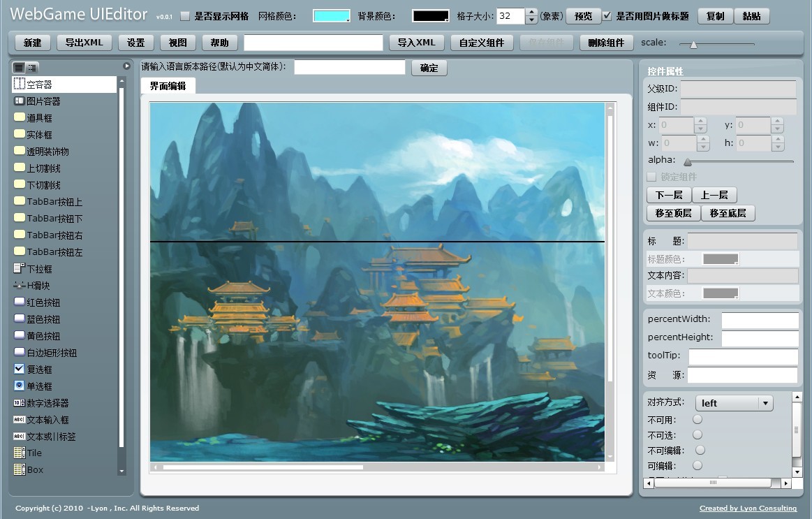Select the 空容器 component icon

pyautogui.click(x=19, y=84)
